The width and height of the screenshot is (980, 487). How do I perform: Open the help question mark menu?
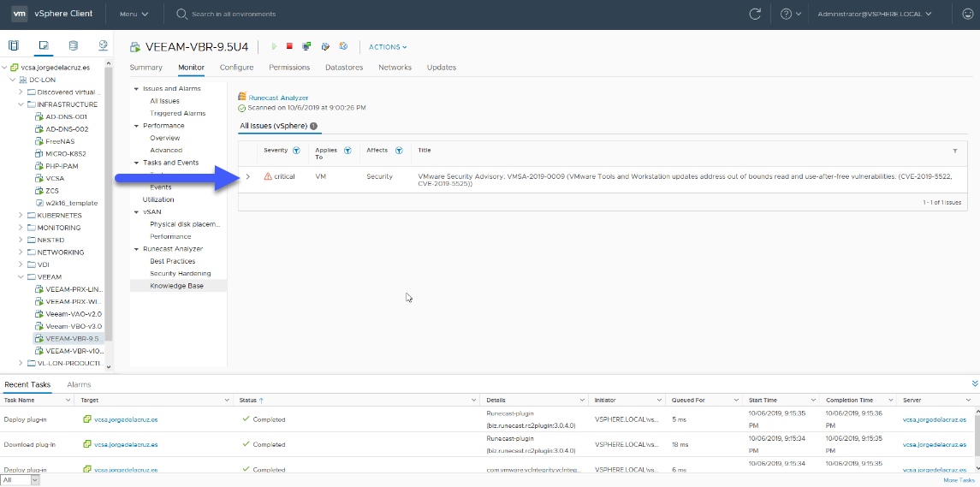click(790, 14)
